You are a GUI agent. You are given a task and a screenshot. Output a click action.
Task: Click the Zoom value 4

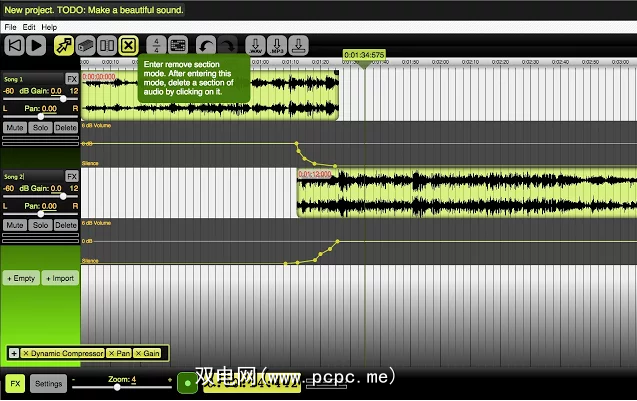pos(134,379)
